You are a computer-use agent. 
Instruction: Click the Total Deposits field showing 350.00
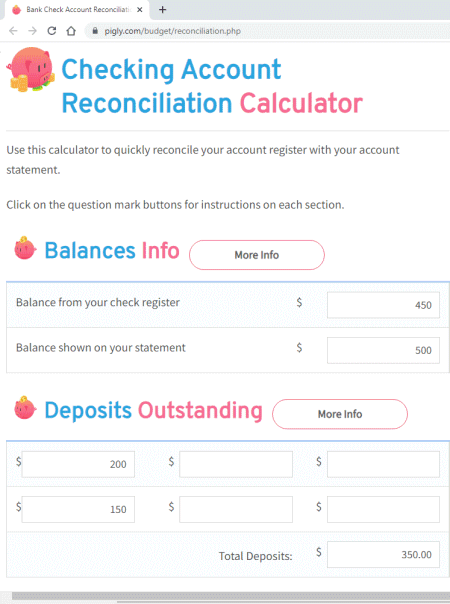pyautogui.click(x=383, y=555)
